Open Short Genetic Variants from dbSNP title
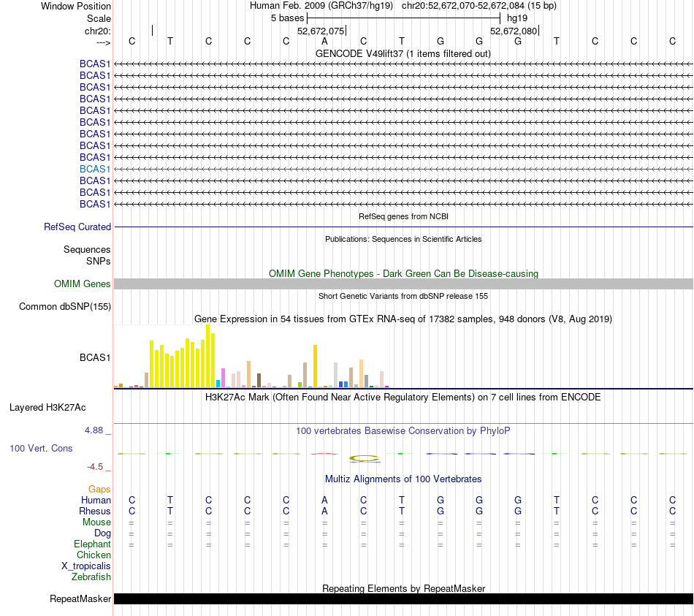Viewport: 694px width, 616px height. pyautogui.click(x=403, y=296)
